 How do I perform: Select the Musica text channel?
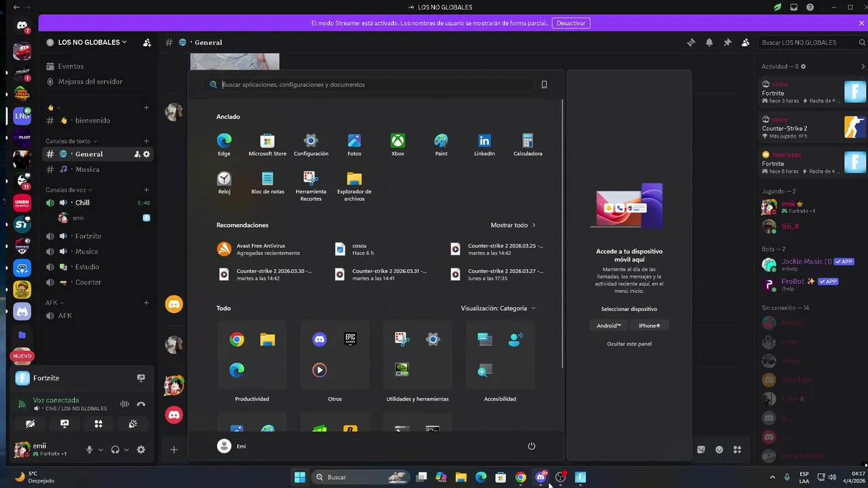pos(98,169)
